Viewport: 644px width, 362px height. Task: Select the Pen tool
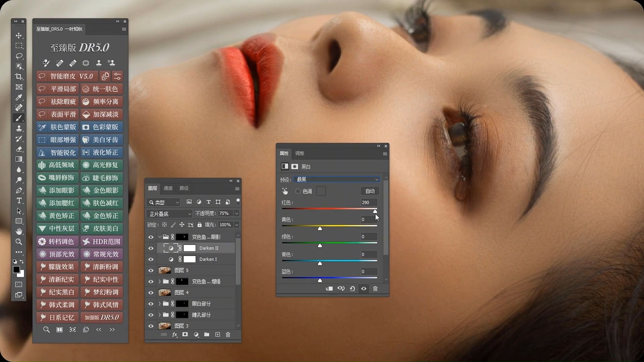19,190
